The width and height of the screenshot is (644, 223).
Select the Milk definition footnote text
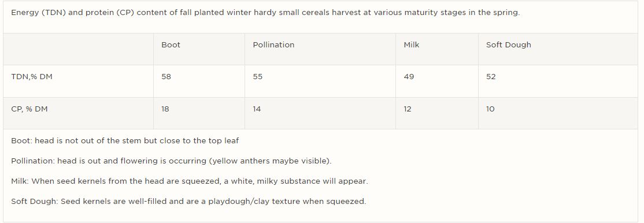(190, 181)
